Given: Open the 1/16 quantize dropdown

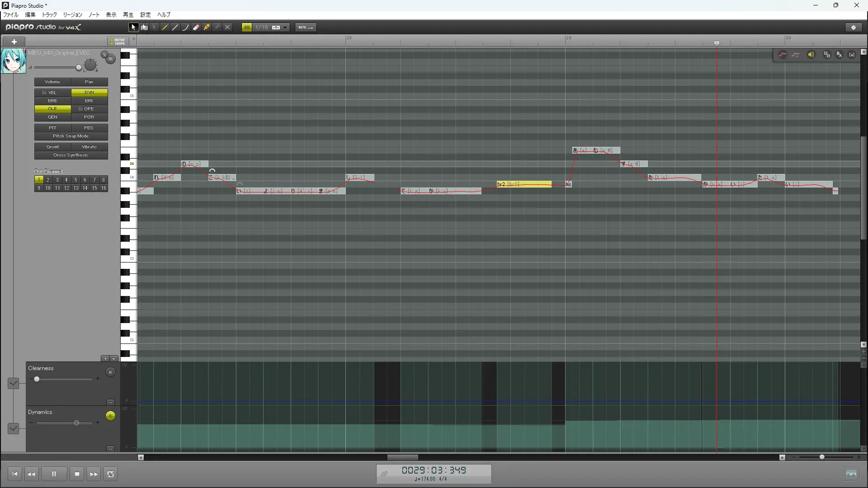Looking at the screenshot, I should coord(285,28).
